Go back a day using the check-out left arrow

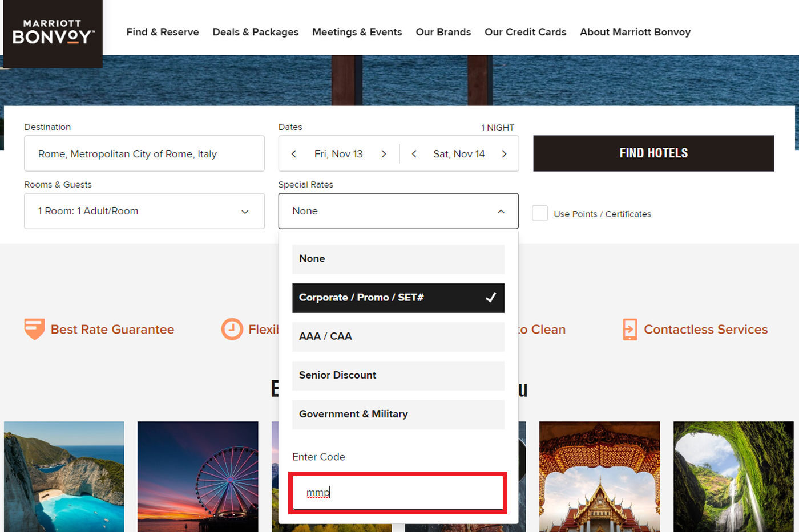[414, 153]
